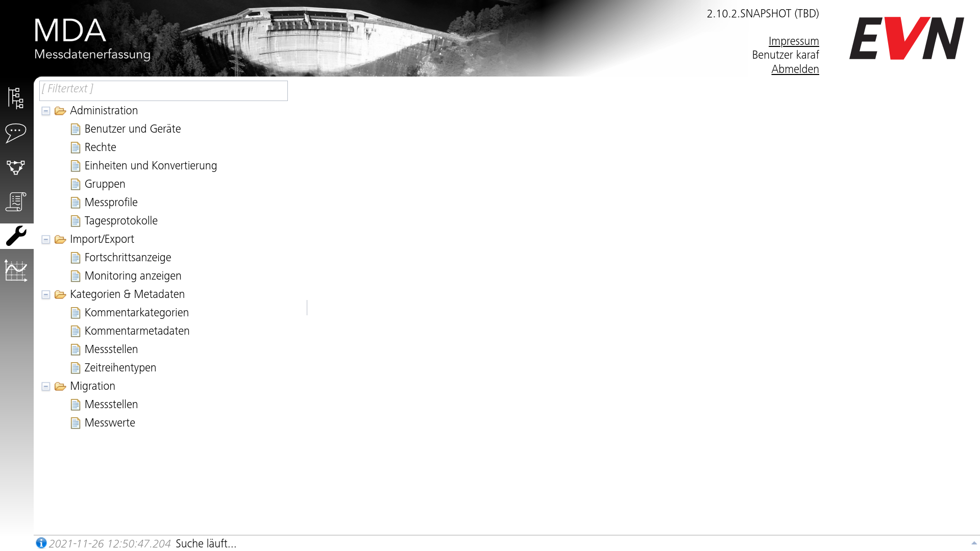Toggle the Migration section open/closed

(46, 386)
